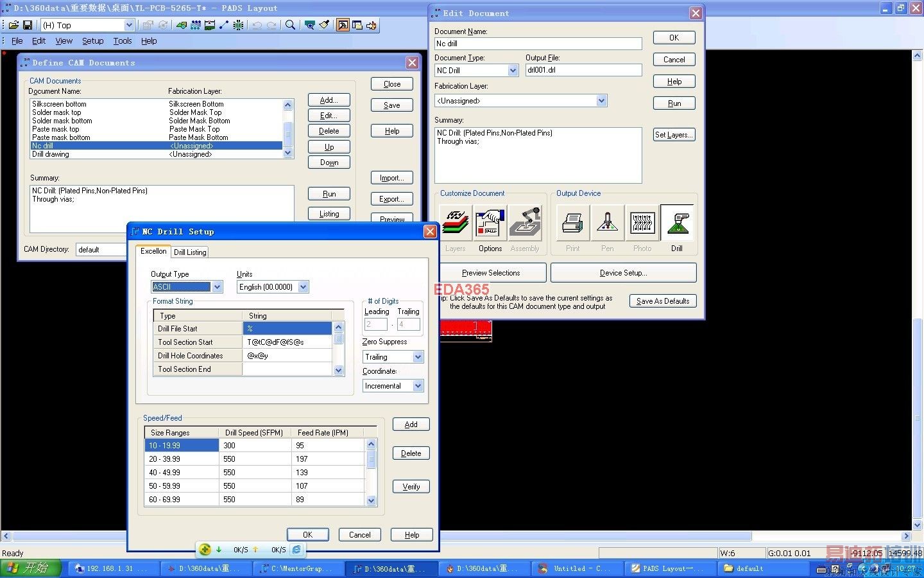Click the Output File drl001.drl field
The height and width of the screenshot is (578, 924).
(x=583, y=71)
